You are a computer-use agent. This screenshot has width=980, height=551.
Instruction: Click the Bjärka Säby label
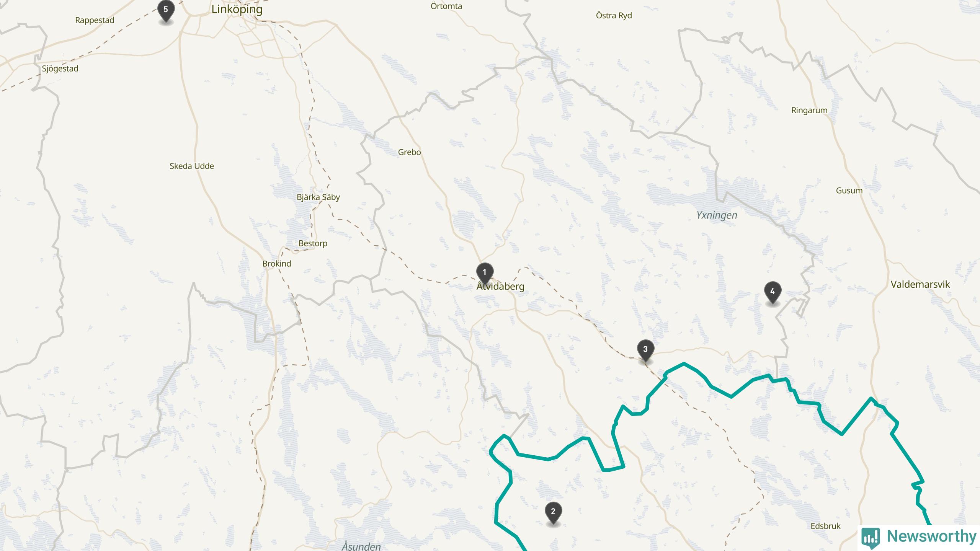[318, 197]
